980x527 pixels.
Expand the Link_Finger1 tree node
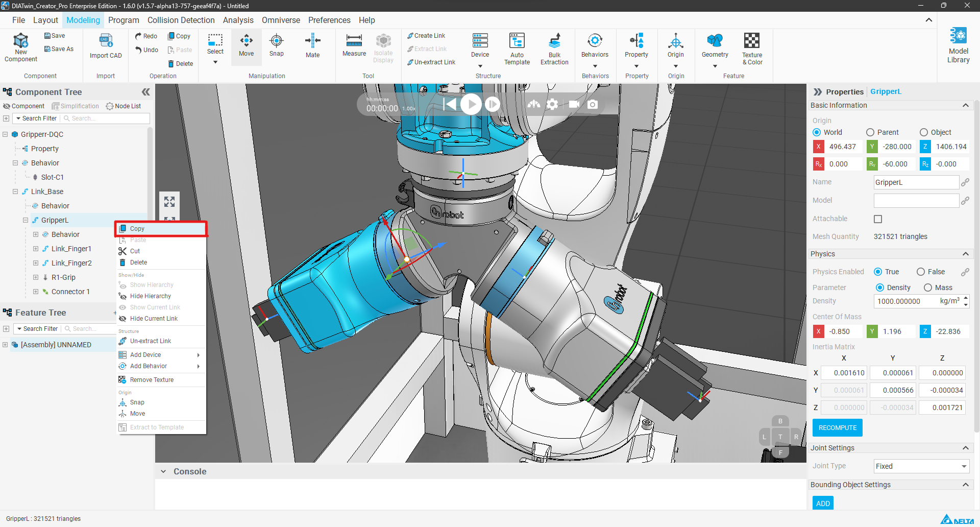click(x=36, y=249)
